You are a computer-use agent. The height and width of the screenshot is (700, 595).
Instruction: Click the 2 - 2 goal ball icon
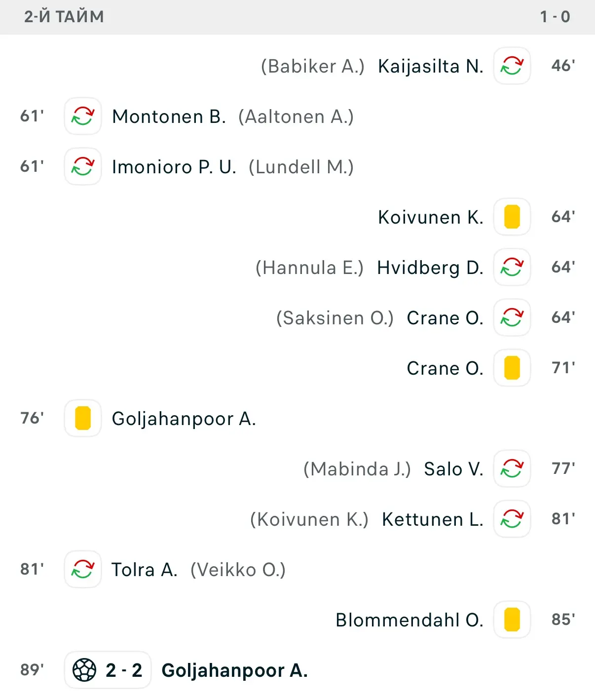[84, 670]
